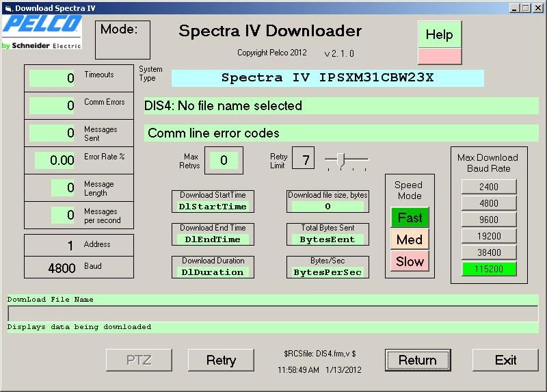Image resolution: width=547 pixels, height=392 pixels.
Task: Open the Help button
Action: [x=440, y=35]
